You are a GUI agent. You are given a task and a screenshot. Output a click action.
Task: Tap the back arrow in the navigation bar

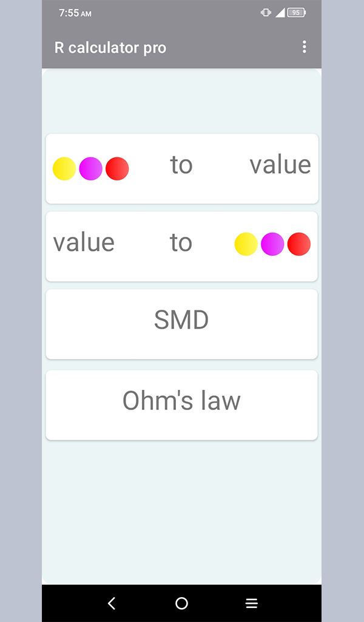[x=112, y=603]
